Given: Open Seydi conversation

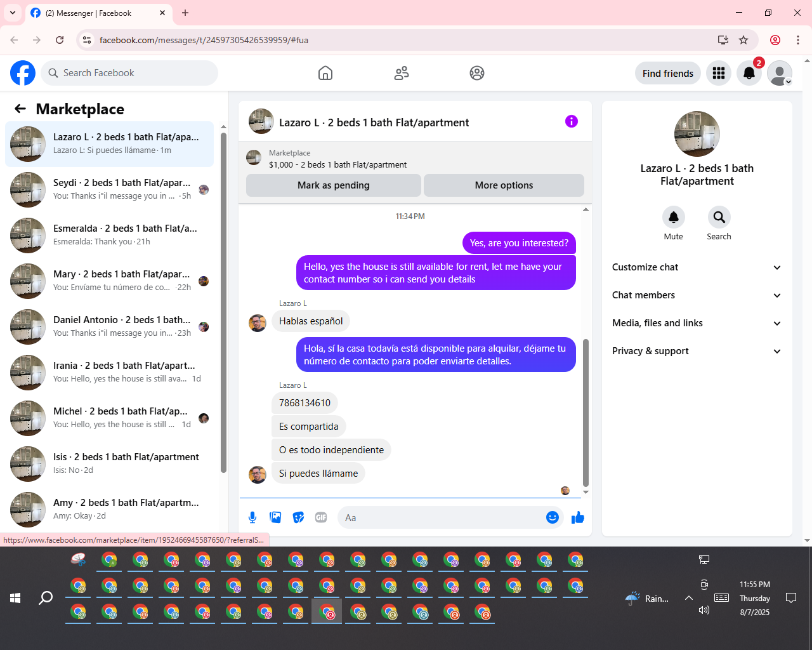Looking at the screenshot, I should (109, 190).
